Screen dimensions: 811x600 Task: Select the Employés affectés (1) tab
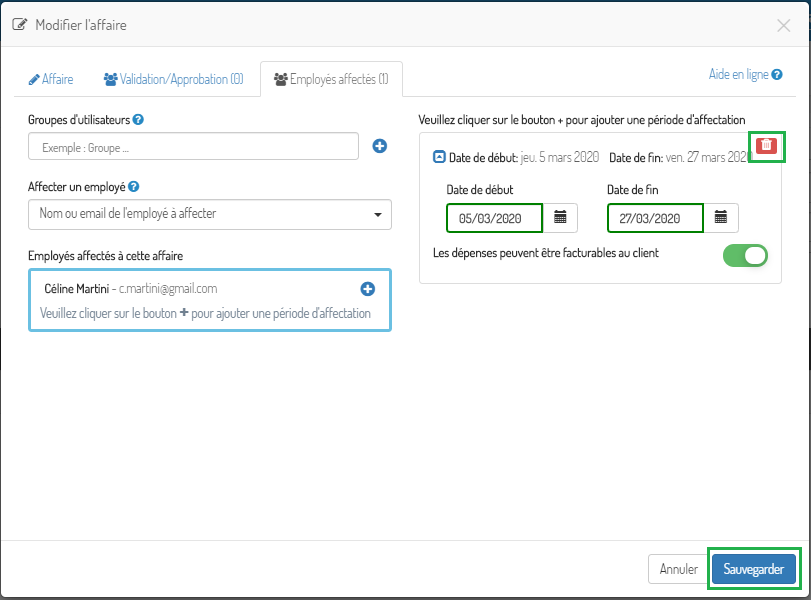[x=331, y=79]
